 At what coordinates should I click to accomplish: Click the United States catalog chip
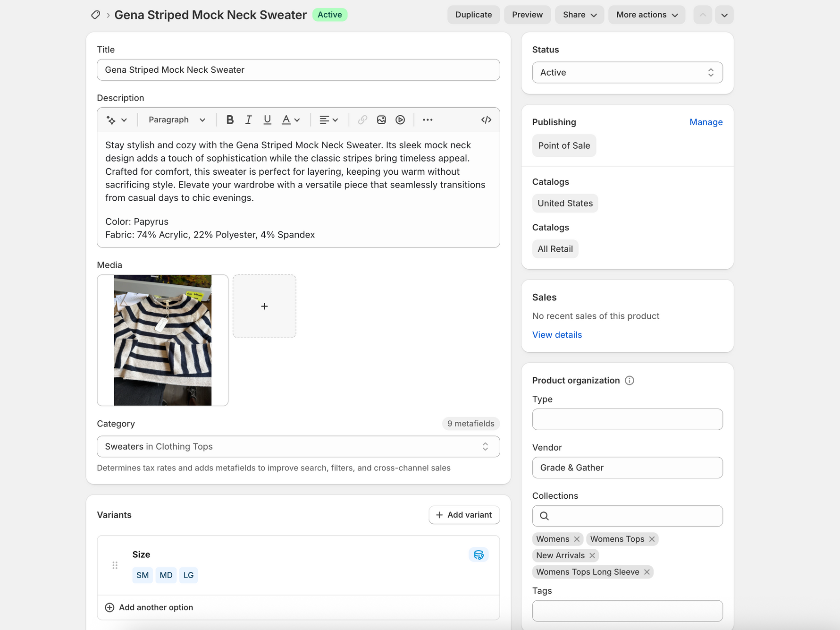click(x=565, y=204)
